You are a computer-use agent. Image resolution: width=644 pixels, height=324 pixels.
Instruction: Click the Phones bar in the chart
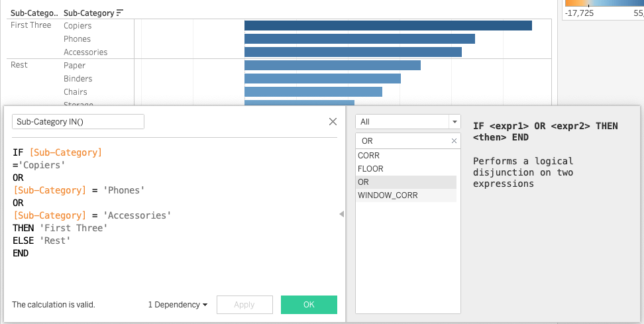click(359, 39)
